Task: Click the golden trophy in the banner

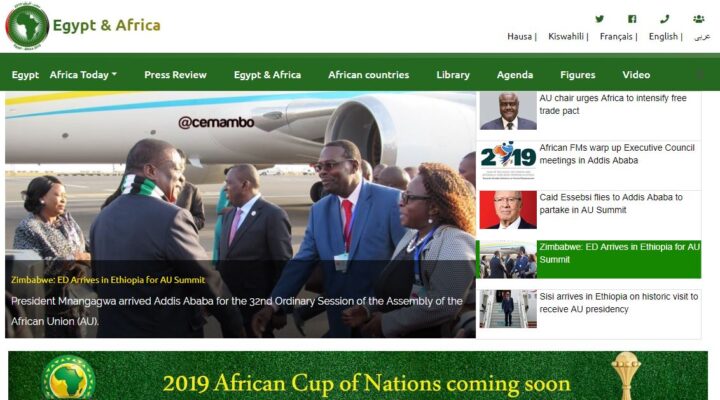Action: click(625, 375)
